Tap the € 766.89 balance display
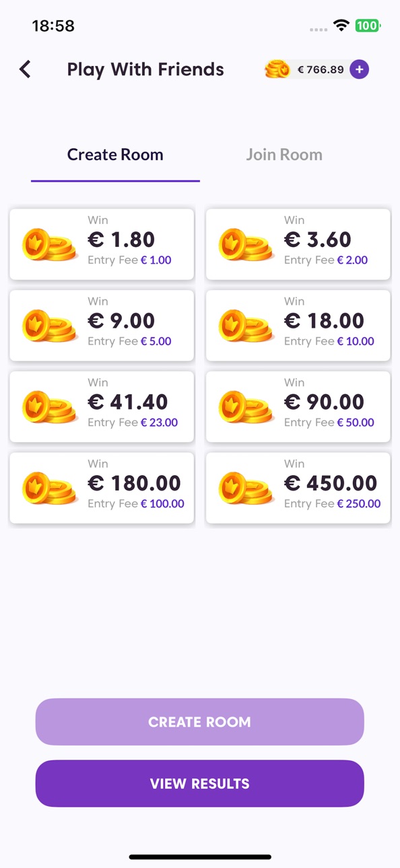The width and height of the screenshot is (400, 868). pyautogui.click(x=321, y=69)
